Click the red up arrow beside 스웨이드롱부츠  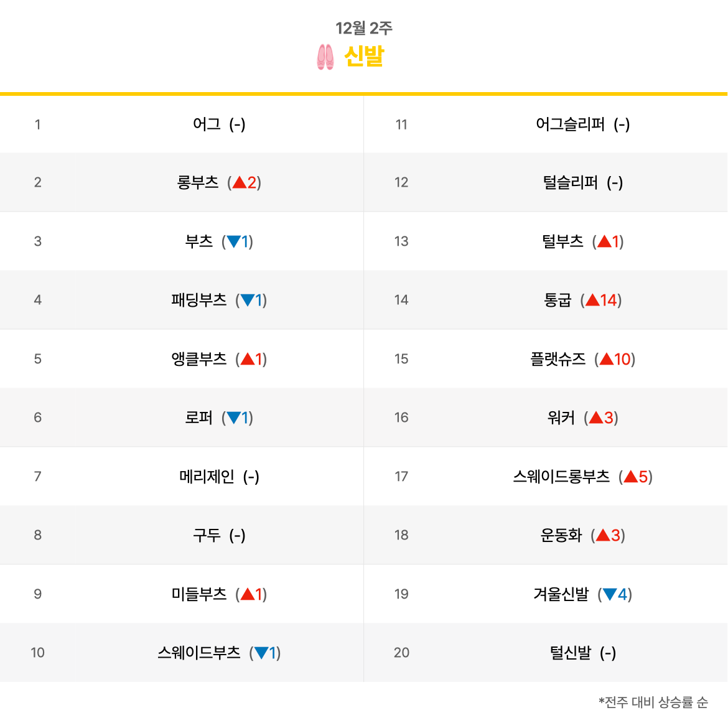[630, 477]
